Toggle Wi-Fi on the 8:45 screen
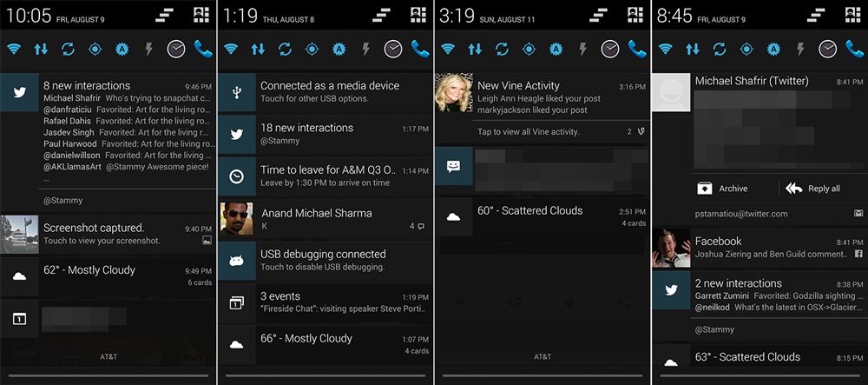The height and width of the screenshot is (385, 868). tap(666, 50)
